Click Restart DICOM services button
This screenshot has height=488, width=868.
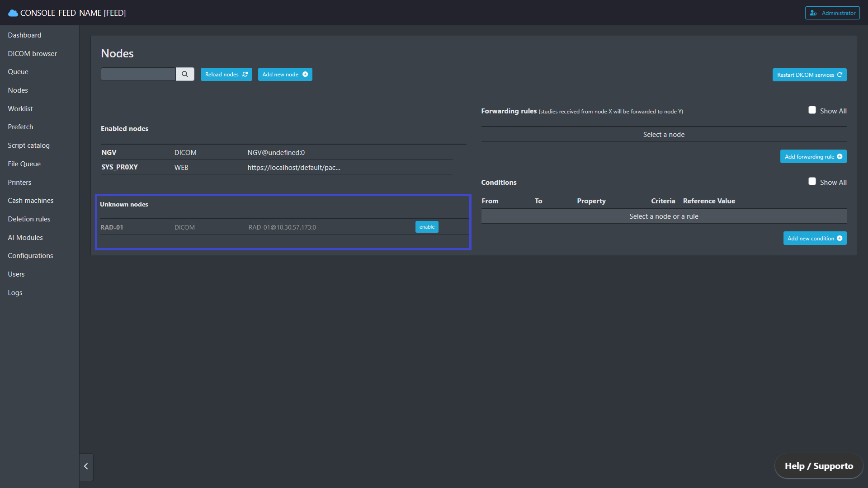[809, 75]
